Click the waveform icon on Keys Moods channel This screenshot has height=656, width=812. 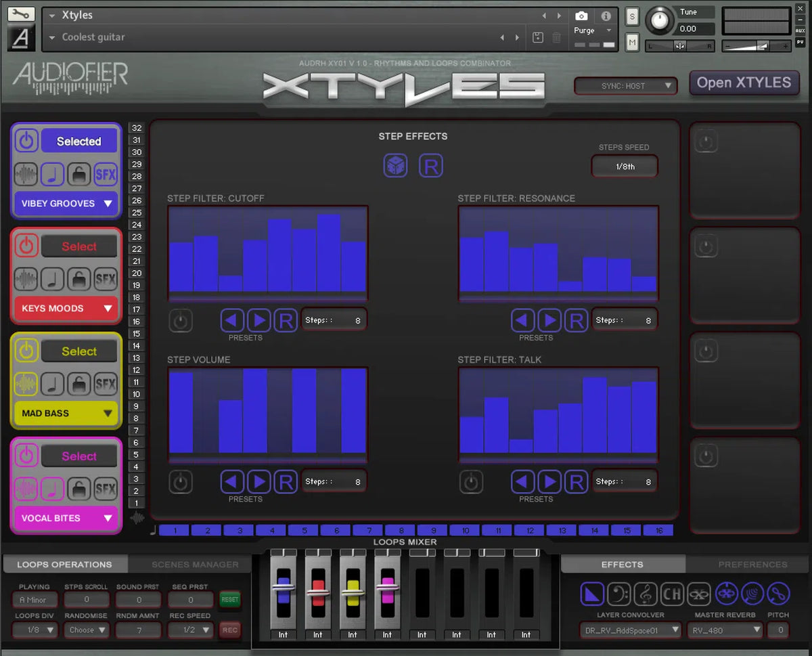pos(27,279)
